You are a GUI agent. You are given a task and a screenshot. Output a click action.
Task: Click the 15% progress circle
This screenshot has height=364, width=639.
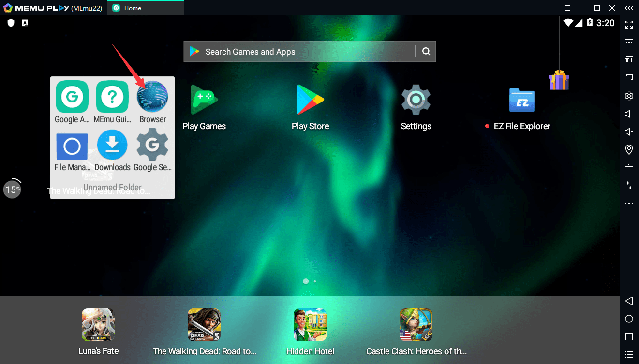pos(13,189)
